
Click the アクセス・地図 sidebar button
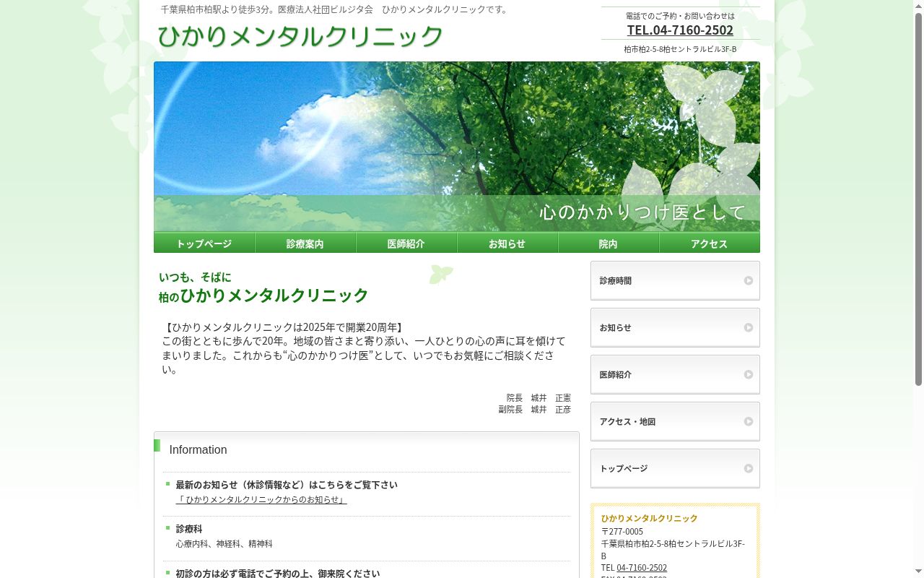point(675,421)
